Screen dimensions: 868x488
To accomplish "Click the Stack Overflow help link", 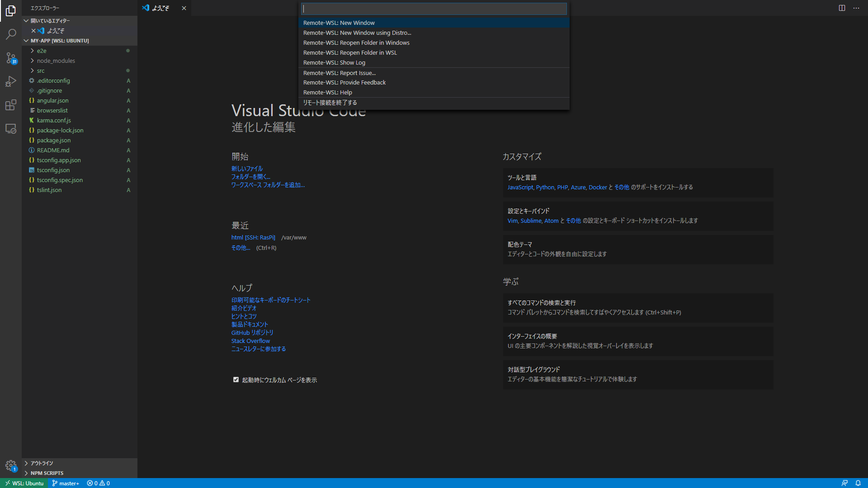I will pos(250,341).
